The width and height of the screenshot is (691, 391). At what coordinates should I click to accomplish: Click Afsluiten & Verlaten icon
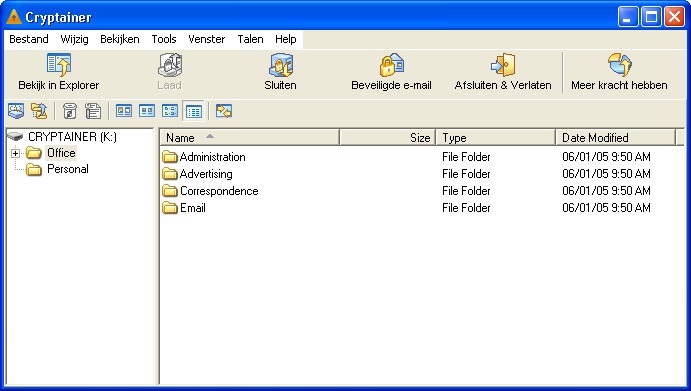(x=503, y=65)
